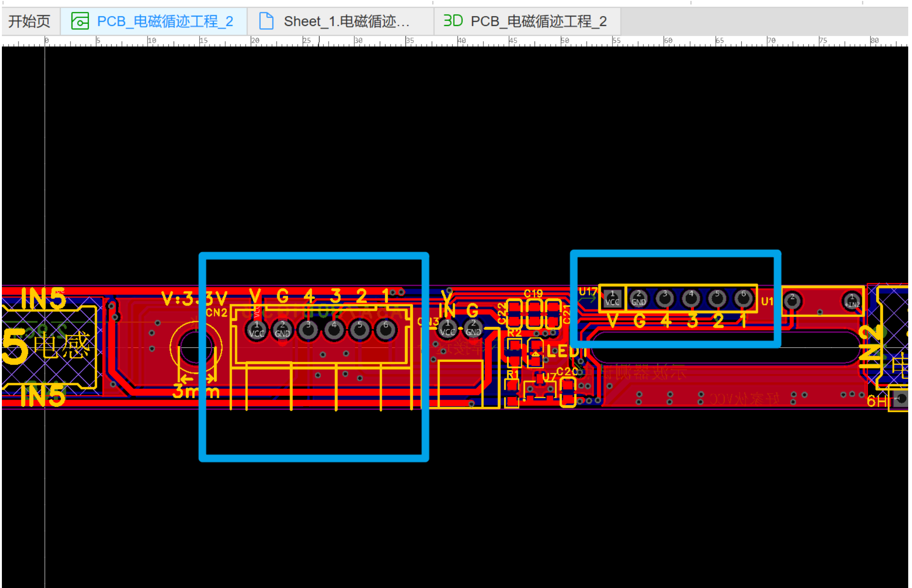Screen dimensions: 912x588
Task: Select the C19 silkscreen designator text
Action: [x=533, y=293]
